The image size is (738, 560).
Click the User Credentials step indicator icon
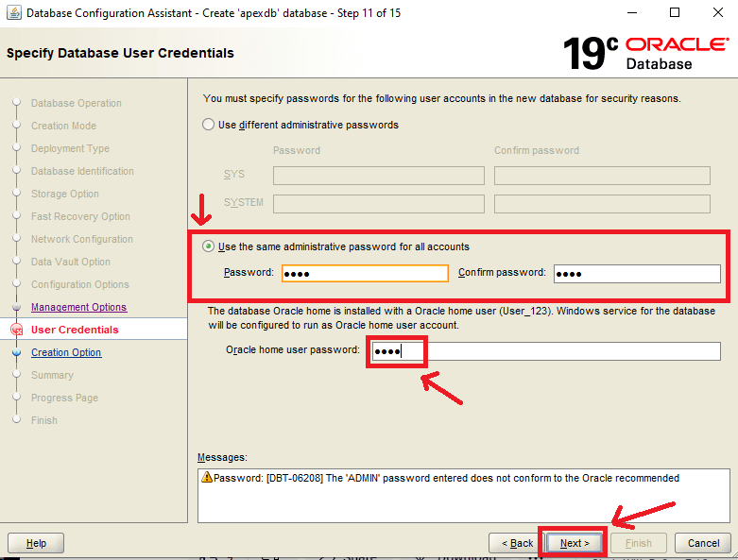click(x=15, y=331)
